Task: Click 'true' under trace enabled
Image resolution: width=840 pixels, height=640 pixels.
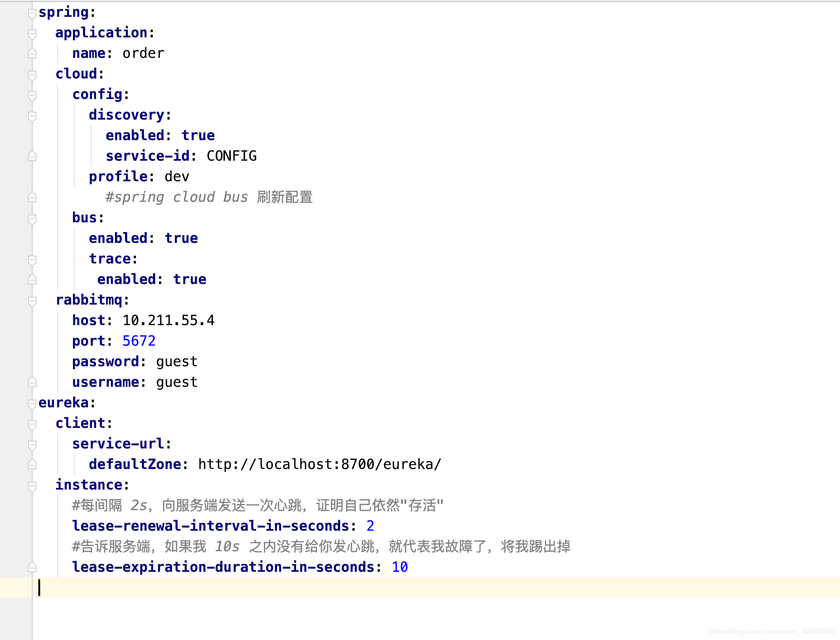Action: pos(190,279)
